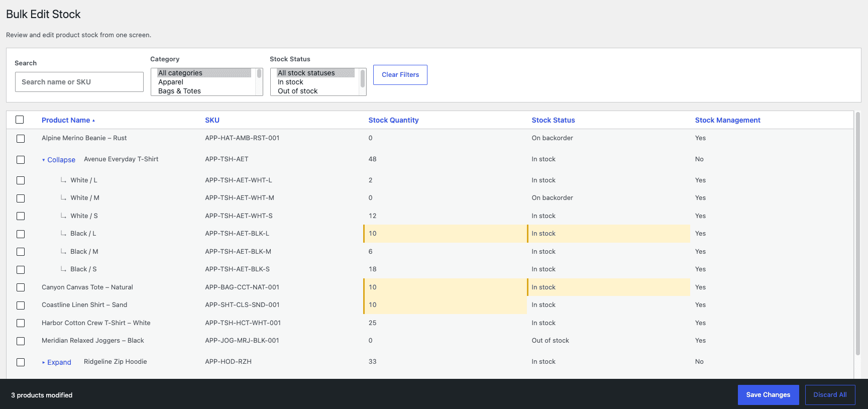The image size is (868, 409).
Task: Click White / S quantity 12
Action: pos(372,216)
